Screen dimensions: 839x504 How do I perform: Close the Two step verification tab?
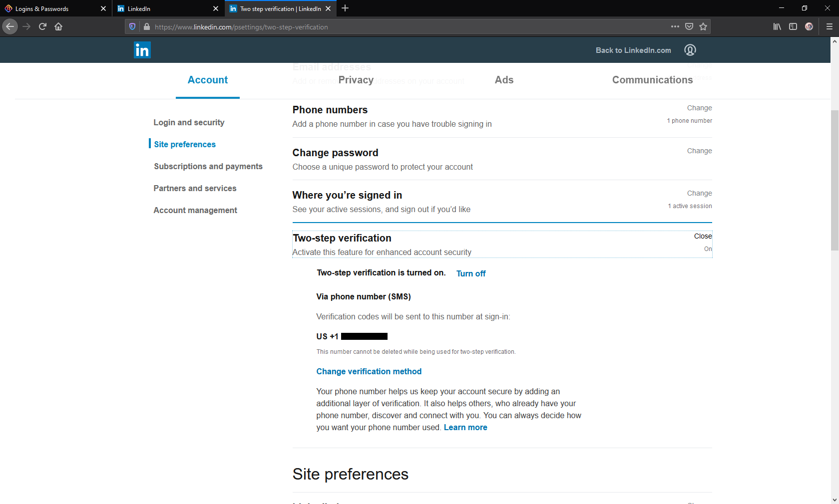click(x=328, y=8)
